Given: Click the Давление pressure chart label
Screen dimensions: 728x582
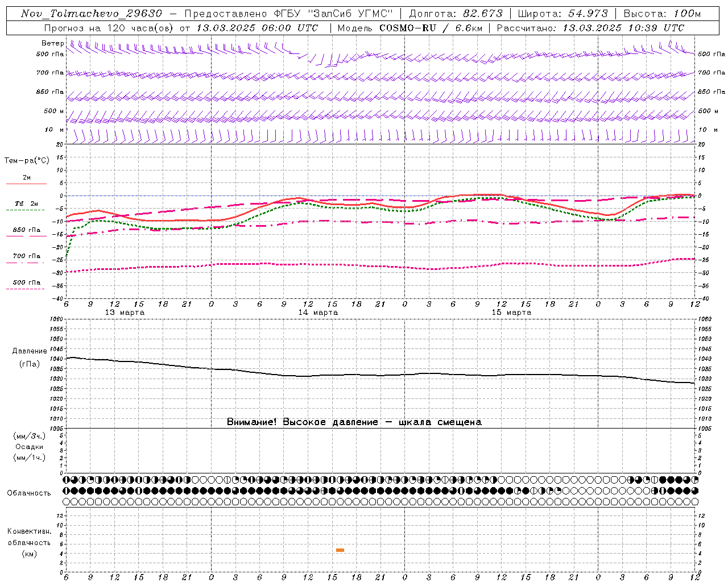Looking at the screenshot, I should click(30, 351).
